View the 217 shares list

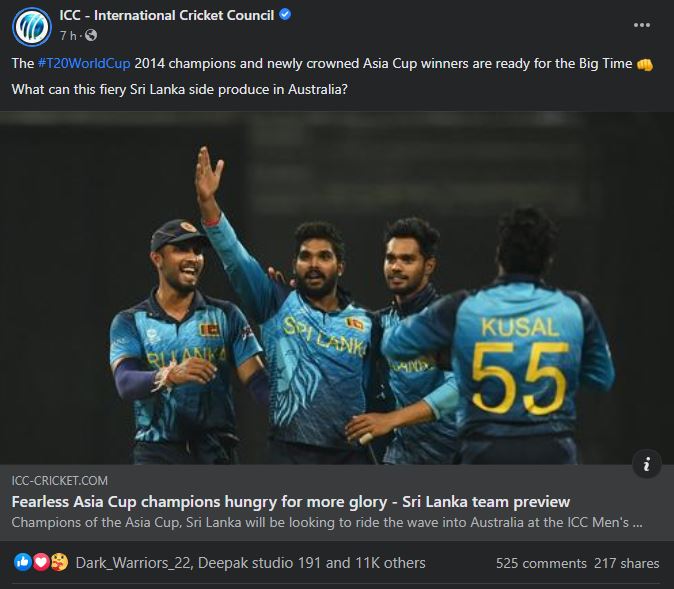(627, 563)
